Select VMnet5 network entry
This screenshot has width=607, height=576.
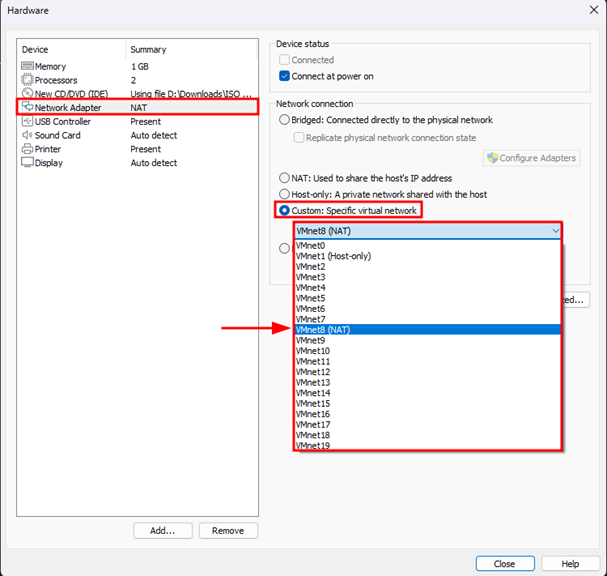(428, 298)
